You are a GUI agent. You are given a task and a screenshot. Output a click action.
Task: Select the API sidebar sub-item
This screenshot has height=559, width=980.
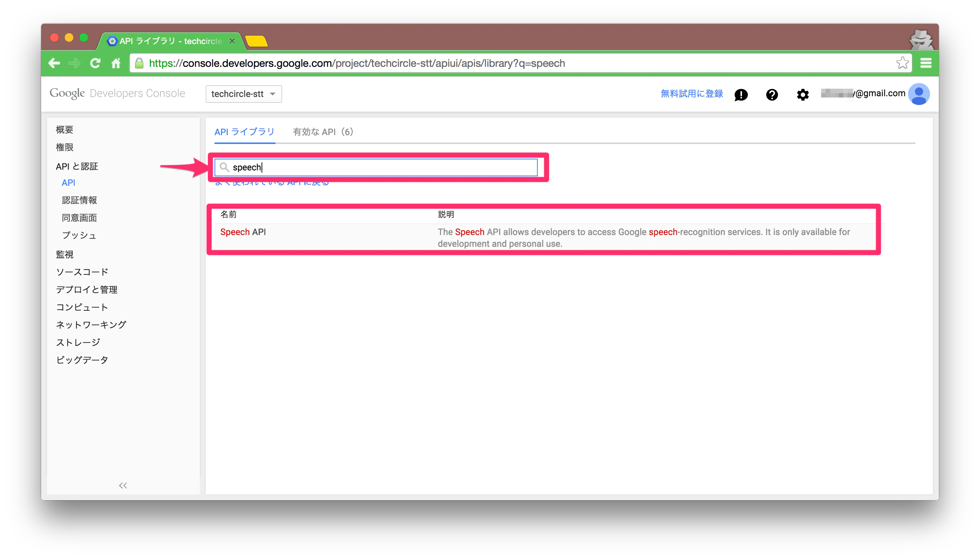tap(68, 183)
